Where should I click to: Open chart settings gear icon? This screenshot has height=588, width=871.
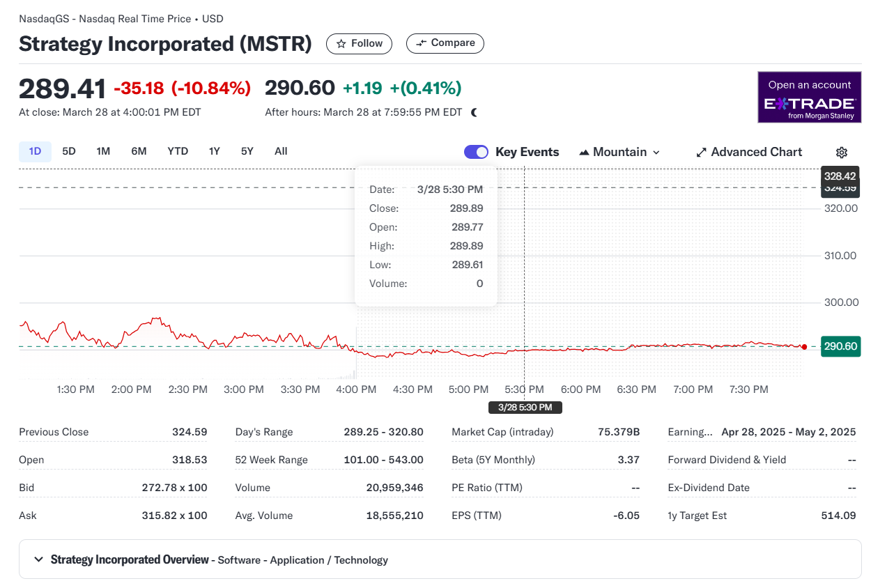tap(842, 153)
